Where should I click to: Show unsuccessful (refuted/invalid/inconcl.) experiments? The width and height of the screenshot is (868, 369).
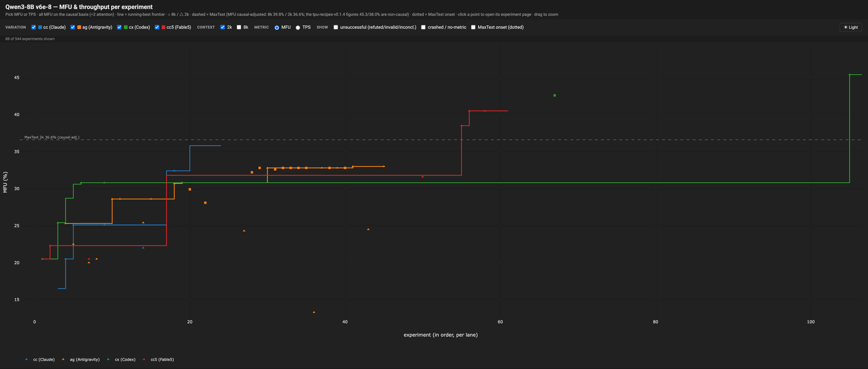click(336, 27)
